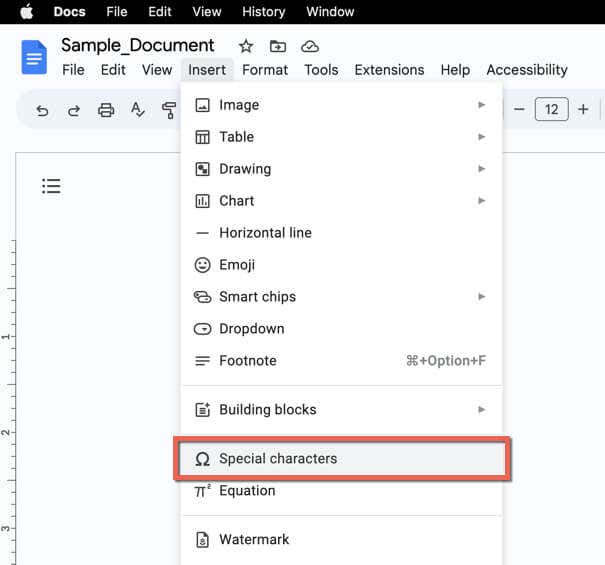Open the Help menu
605x565 pixels.
[x=455, y=70]
